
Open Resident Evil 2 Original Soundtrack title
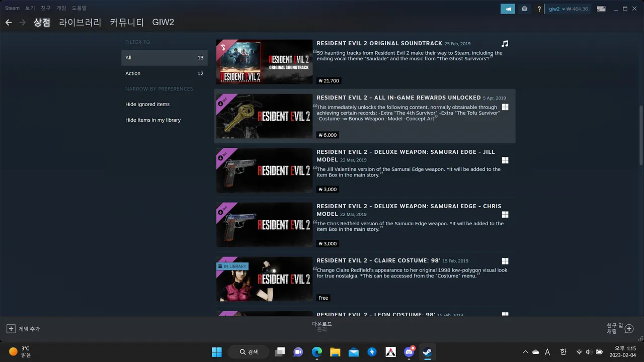(379, 44)
